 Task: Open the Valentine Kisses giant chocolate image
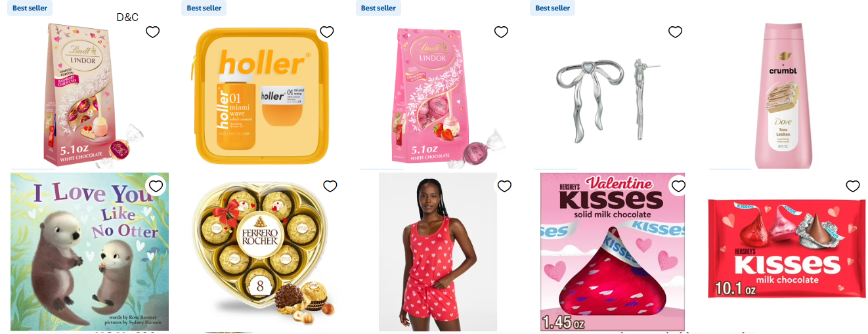613,251
